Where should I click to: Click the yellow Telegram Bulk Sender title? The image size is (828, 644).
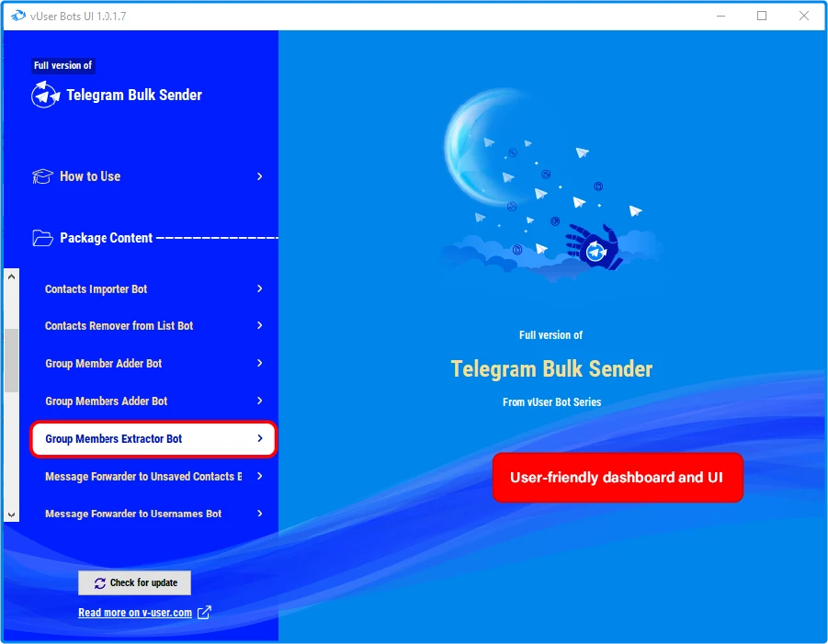[x=551, y=369]
